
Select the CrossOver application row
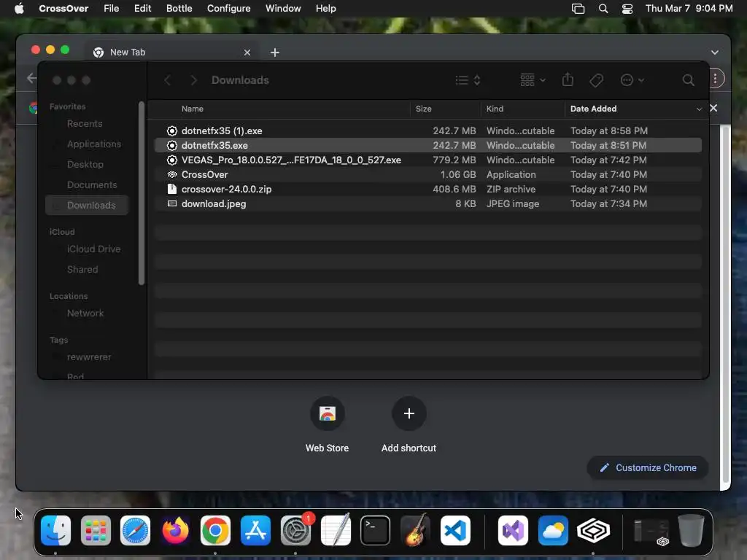point(427,174)
